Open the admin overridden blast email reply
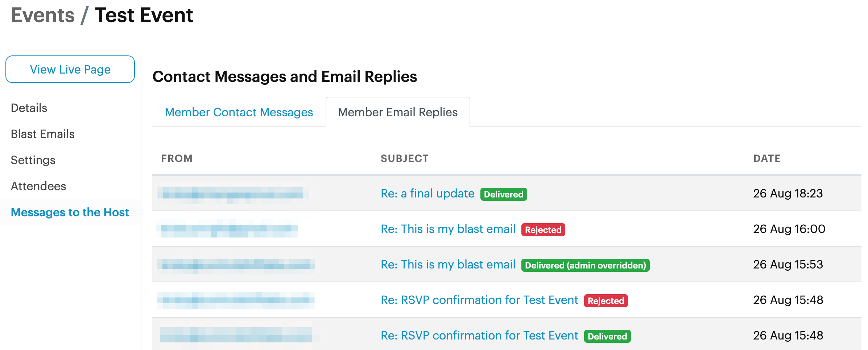This screenshot has height=350, width=868. [x=448, y=264]
